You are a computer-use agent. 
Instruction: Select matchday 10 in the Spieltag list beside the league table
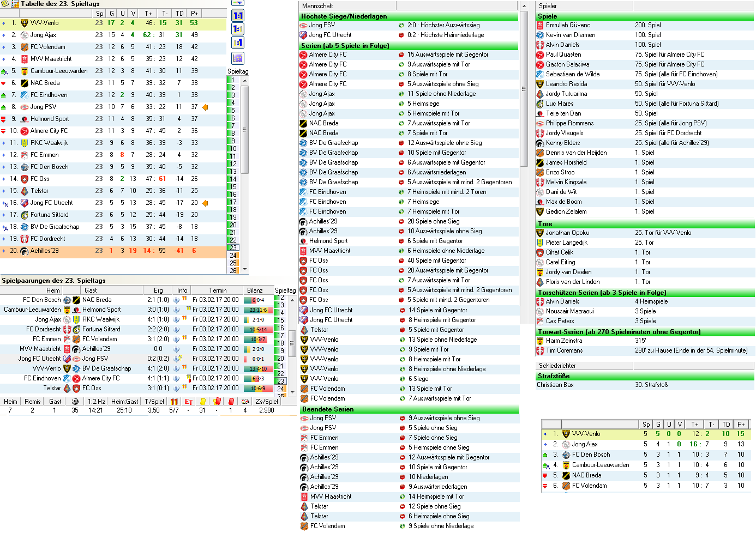pyautogui.click(x=233, y=148)
